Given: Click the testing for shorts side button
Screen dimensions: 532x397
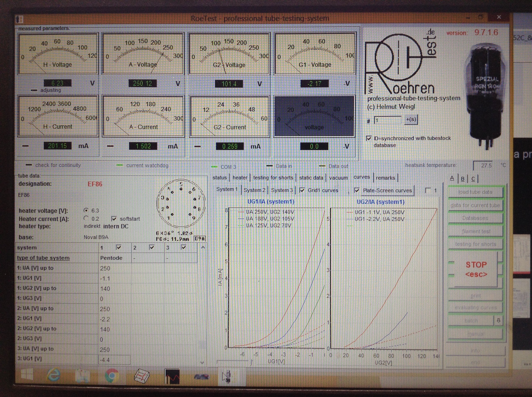Looking at the screenshot, I should point(476,244).
